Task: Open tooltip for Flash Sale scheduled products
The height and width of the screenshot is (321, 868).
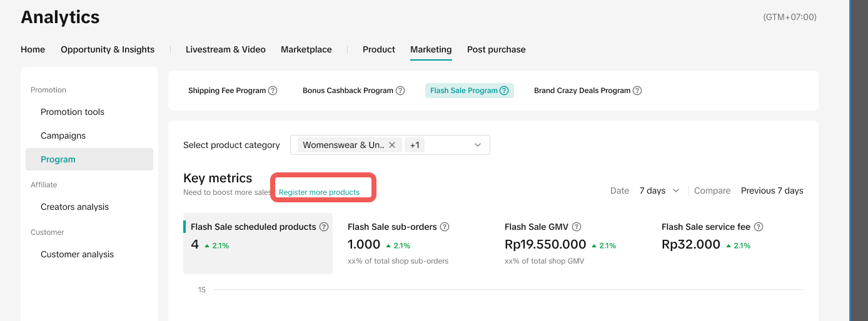Action: click(324, 227)
